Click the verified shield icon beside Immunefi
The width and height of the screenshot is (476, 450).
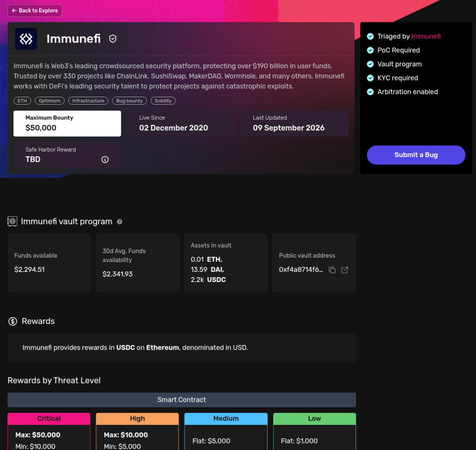click(112, 39)
